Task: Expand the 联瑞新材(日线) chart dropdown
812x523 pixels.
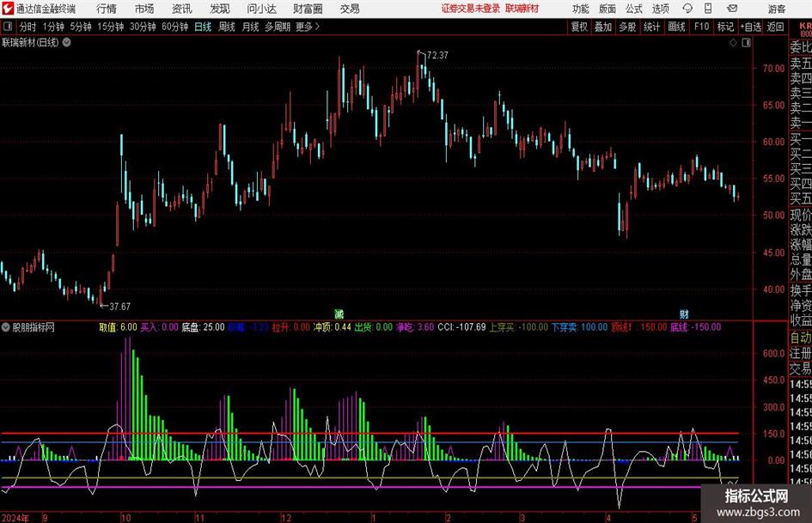Action: pos(67,42)
